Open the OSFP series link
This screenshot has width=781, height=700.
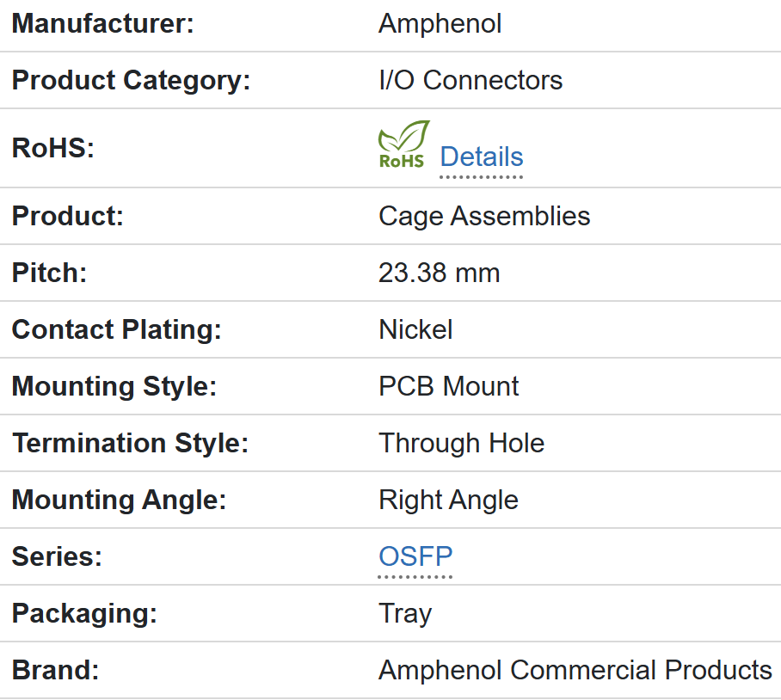click(x=415, y=556)
